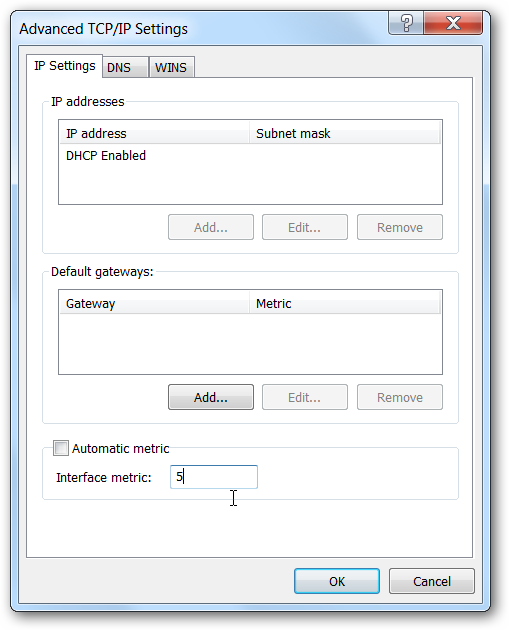Click Remove under Default gateways

tap(400, 397)
